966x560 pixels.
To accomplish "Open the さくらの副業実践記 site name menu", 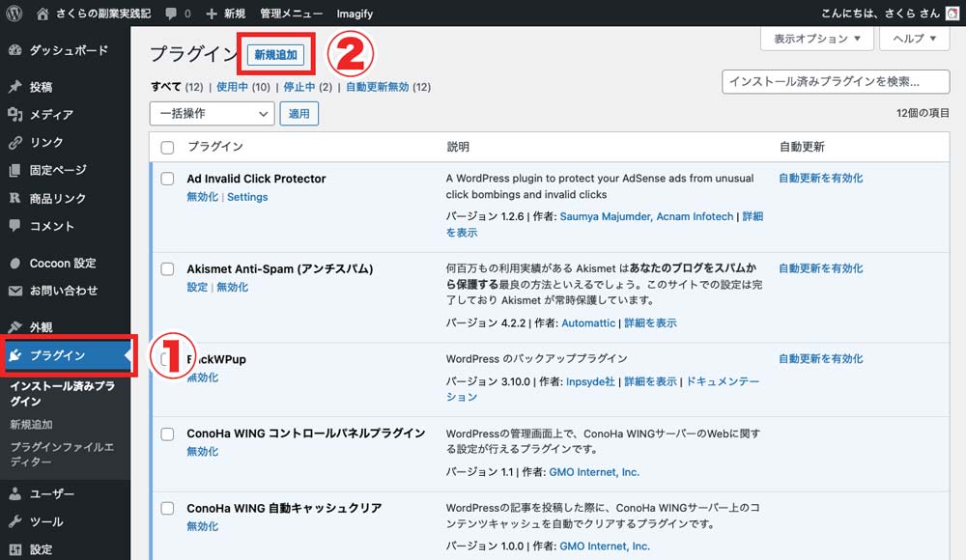I will click(x=103, y=14).
